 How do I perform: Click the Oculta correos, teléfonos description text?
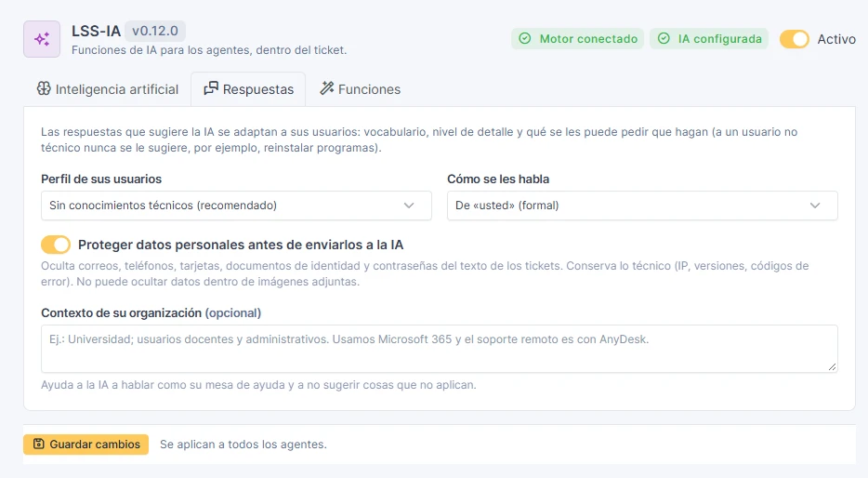[425, 273]
